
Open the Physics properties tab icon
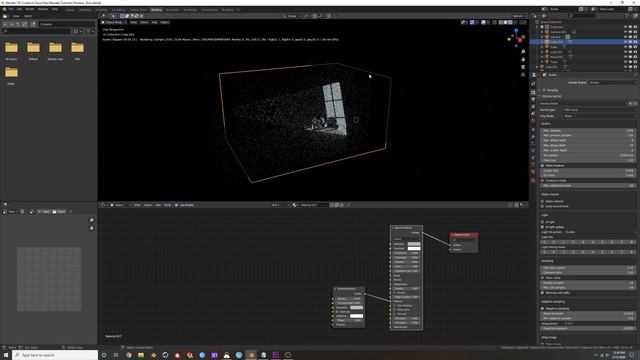click(x=533, y=151)
